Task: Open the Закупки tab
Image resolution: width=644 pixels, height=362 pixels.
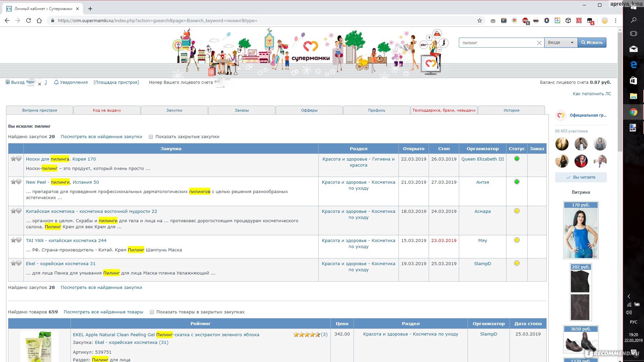Action: [174, 110]
